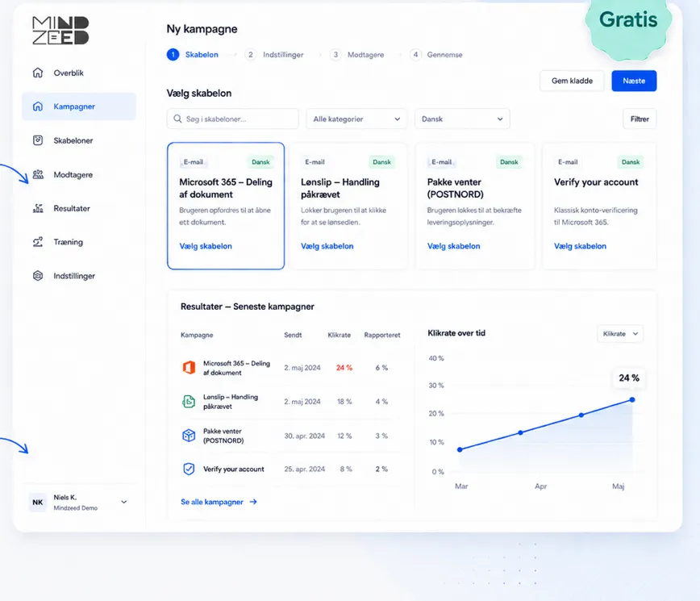The height and width of the screenshot is (601, 700).
Task: Select the Lønslip – Handling påkrævet card title
Action: point(340,188)
